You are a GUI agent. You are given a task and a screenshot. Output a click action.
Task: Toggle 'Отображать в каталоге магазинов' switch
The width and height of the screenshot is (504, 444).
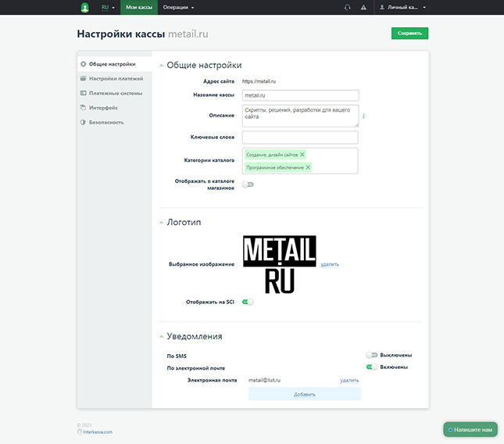pos(248,184)
